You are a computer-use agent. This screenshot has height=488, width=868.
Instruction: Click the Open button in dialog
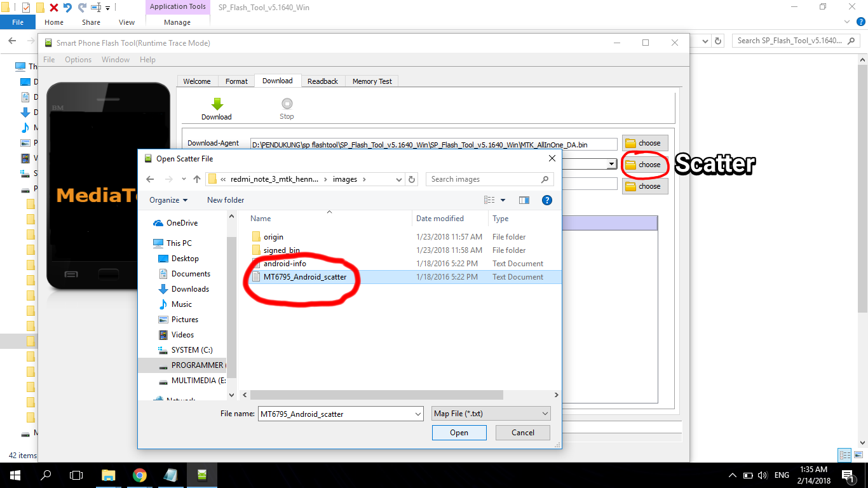(x=459, y=433)
